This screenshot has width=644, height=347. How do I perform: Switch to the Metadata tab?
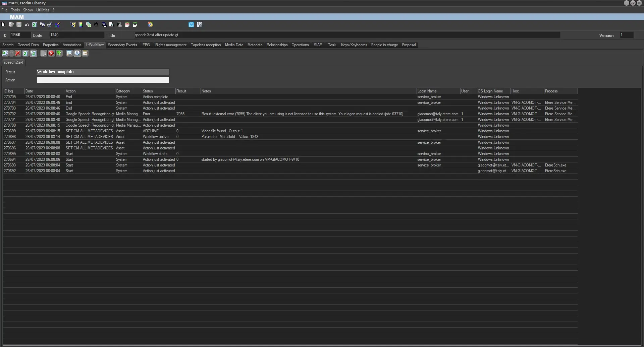pos(255,45)
